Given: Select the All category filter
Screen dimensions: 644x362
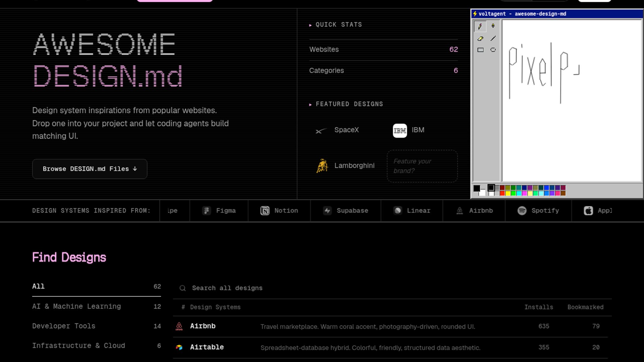Looking at the screenshot, I should 38,286.
